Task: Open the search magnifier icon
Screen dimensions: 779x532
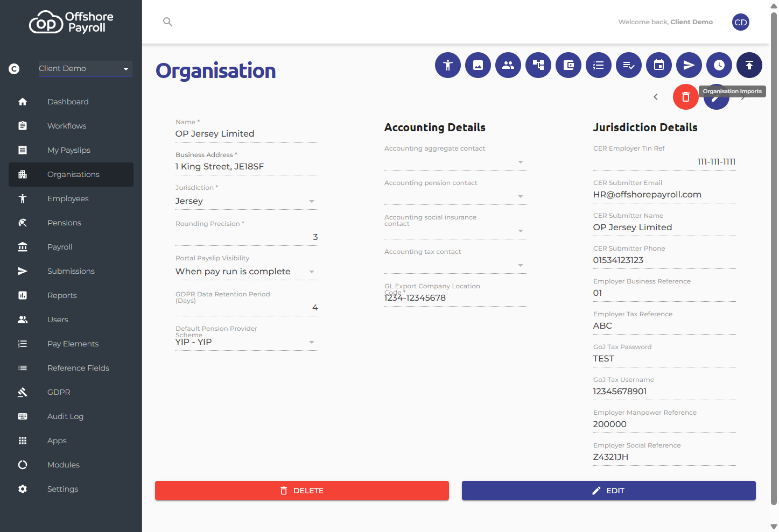Action: pos(168,22)
